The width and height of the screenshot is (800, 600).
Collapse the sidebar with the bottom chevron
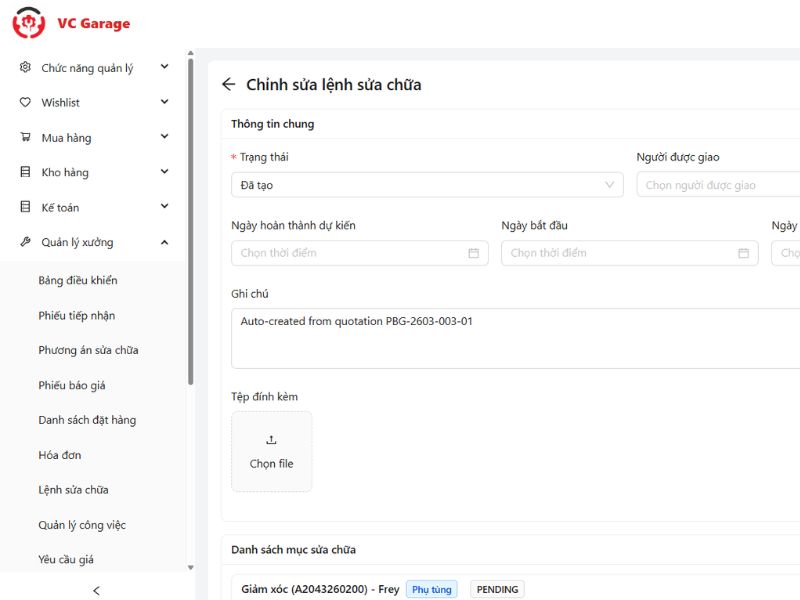tap(96, 590)
